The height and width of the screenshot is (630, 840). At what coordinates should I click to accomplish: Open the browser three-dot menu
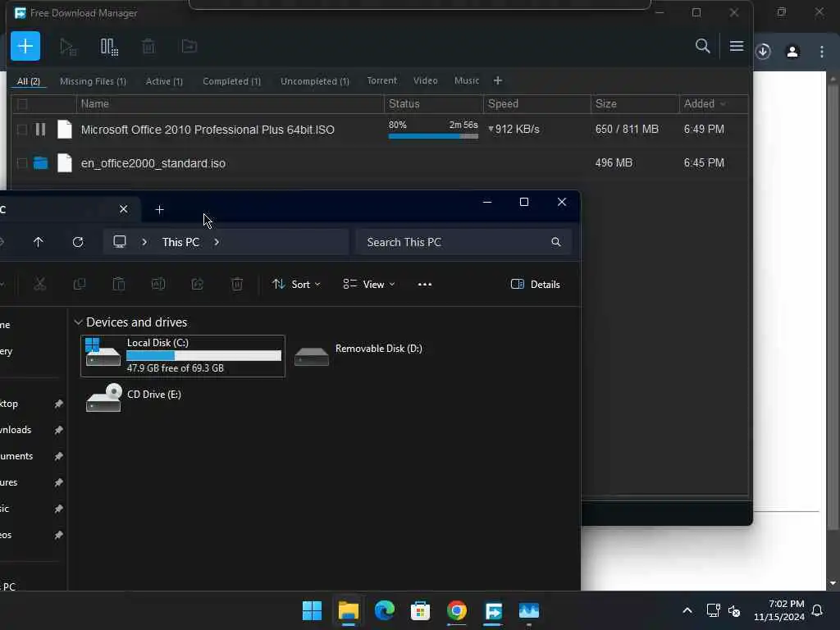[x=821, y=52]
